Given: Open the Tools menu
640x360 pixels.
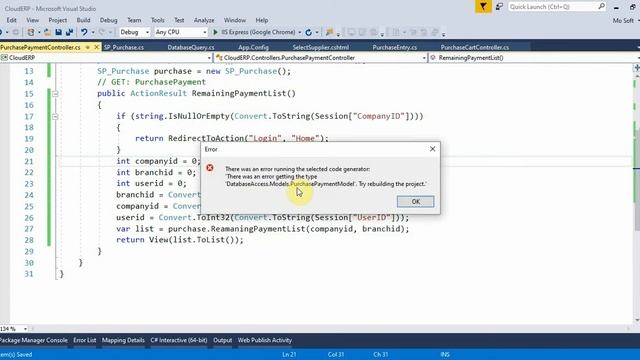Looking at the screenshot, I should click(158, 20).
